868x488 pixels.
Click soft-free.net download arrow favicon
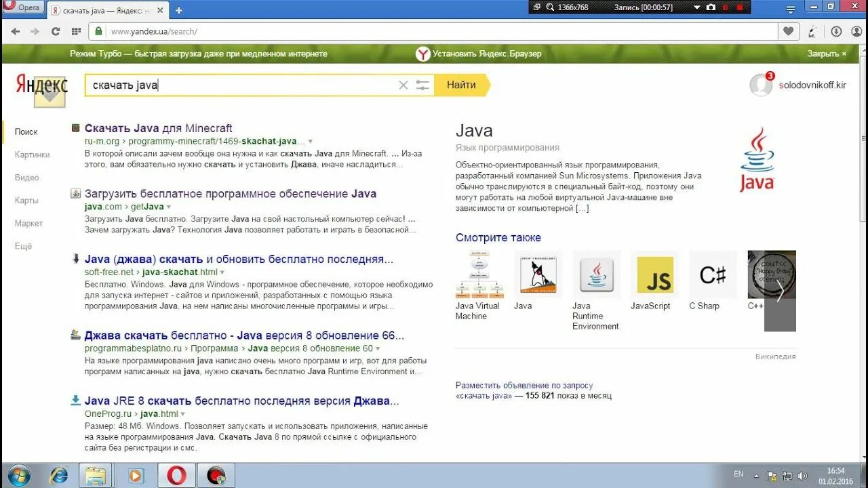[75, 258]
